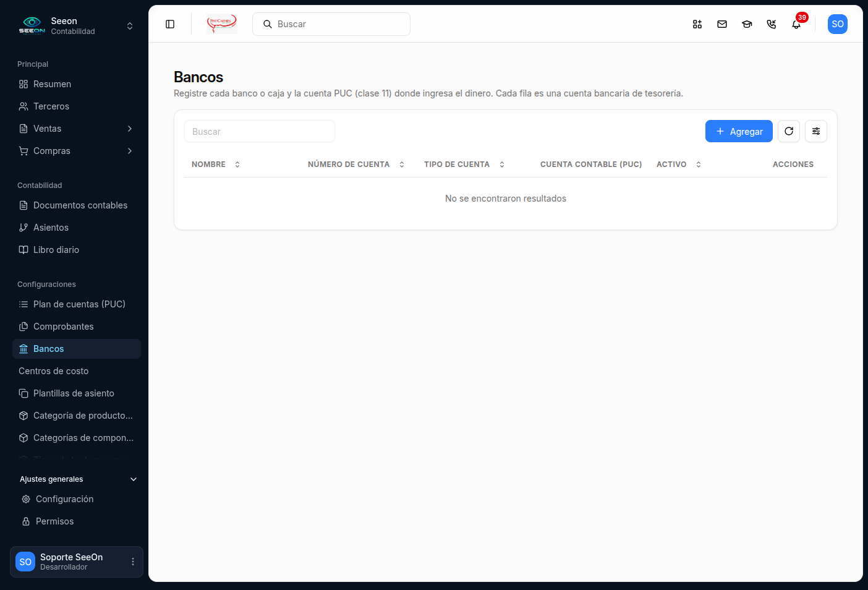Open Terceros in sidebar
The image size is (868, 590).
tap(77, 106)
